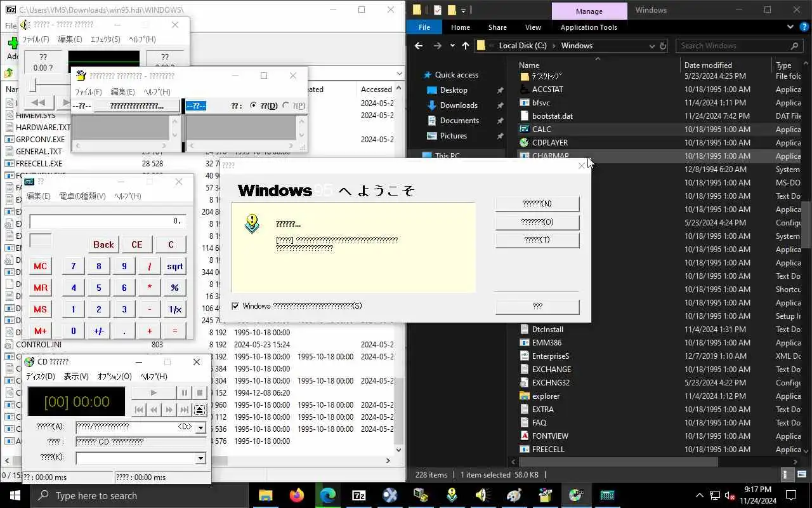Click the (T) button in the Welcome dialog
The height and width of the screenshot is (508, 812).
(x=537, y=240)
